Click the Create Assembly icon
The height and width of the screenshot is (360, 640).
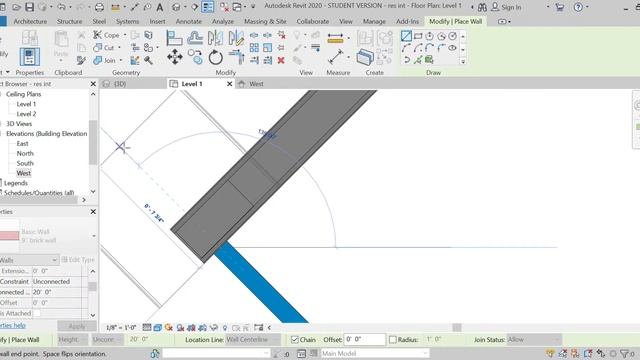pos(364,38)
